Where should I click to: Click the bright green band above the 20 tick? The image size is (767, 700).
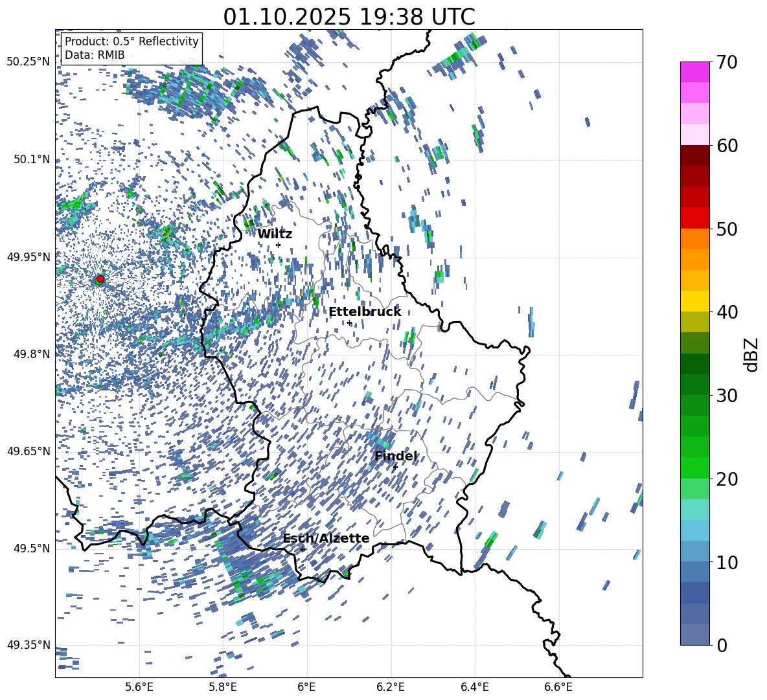click(x=694, y=468)
